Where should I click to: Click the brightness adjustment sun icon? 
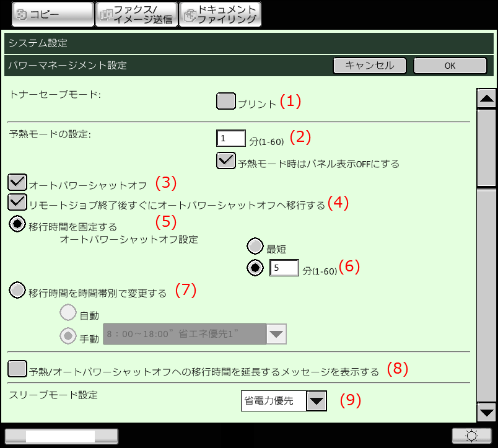[471, 436]
